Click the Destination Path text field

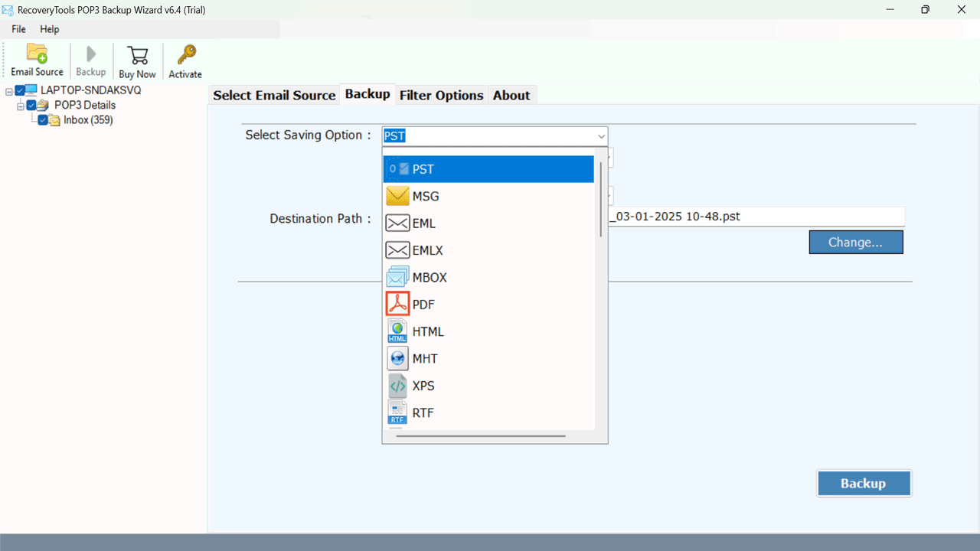[756, 217]
